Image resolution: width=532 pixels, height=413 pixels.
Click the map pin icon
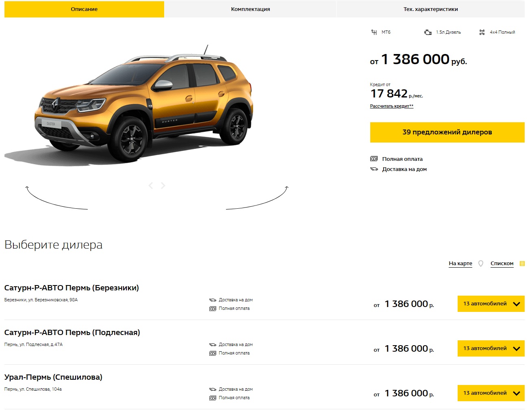[481, 264]
